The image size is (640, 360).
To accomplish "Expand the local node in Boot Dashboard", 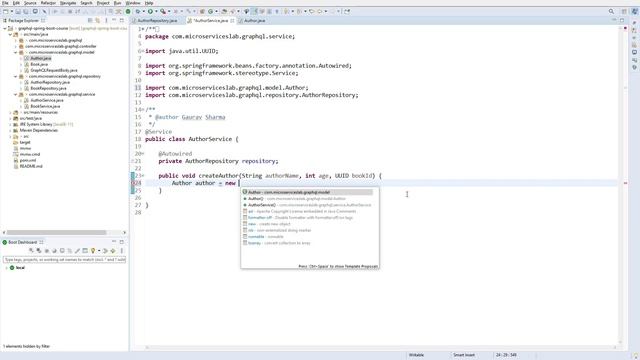I will click(x=6, y=268).
